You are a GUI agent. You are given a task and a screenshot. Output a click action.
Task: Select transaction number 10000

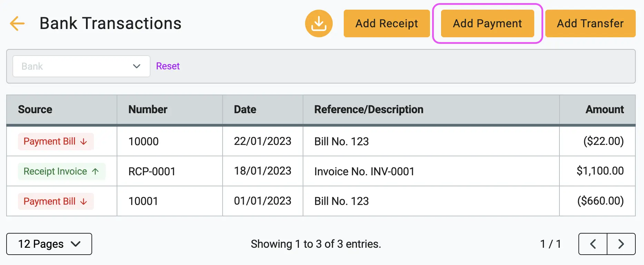point(144,141)
